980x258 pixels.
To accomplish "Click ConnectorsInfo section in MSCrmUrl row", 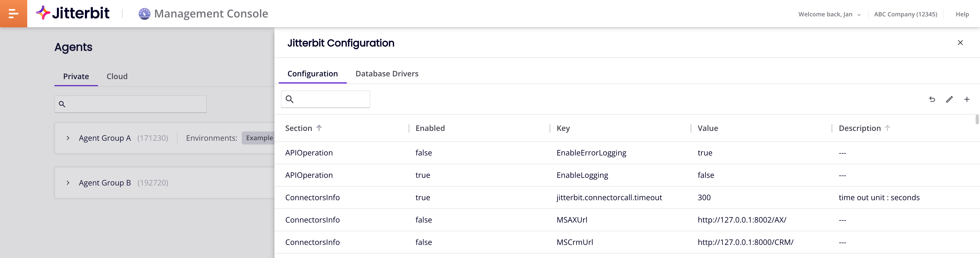I will 312,242.
